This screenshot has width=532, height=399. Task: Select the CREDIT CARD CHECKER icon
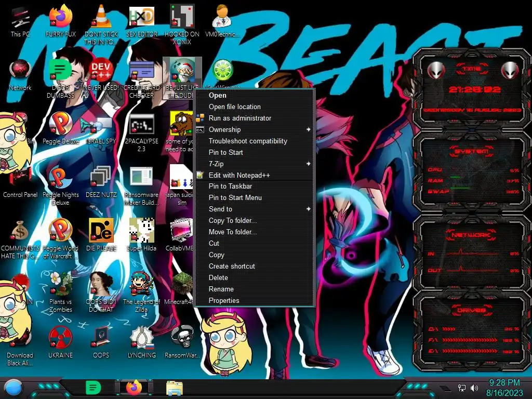pos(141,79)
